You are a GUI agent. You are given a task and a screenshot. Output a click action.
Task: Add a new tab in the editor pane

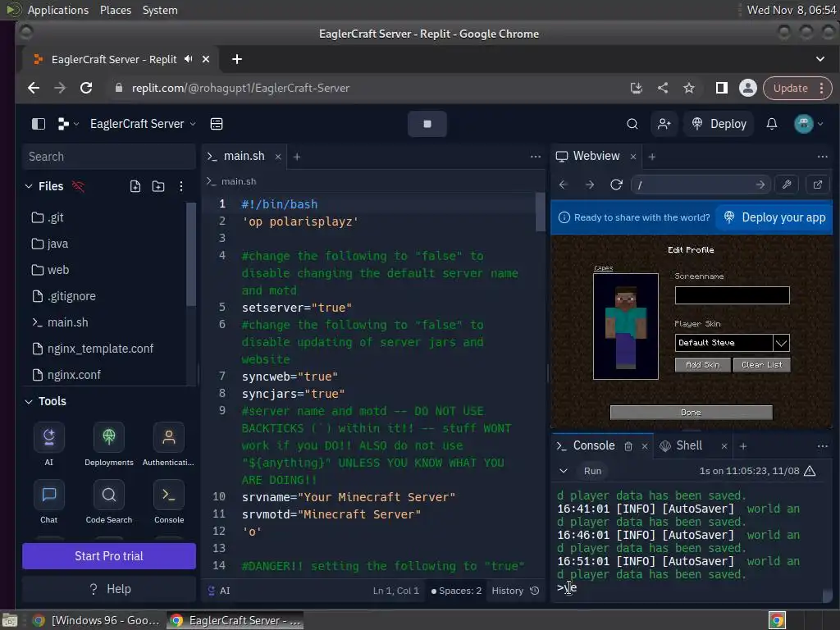coord(297,157)
